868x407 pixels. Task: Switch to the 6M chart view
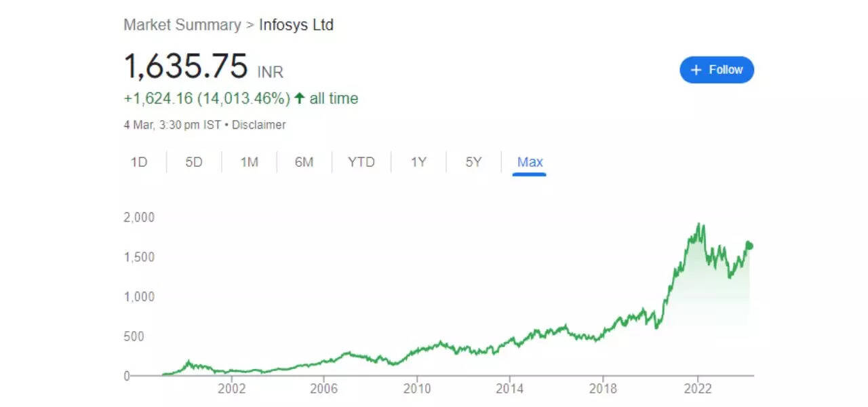tap(304, 162)
